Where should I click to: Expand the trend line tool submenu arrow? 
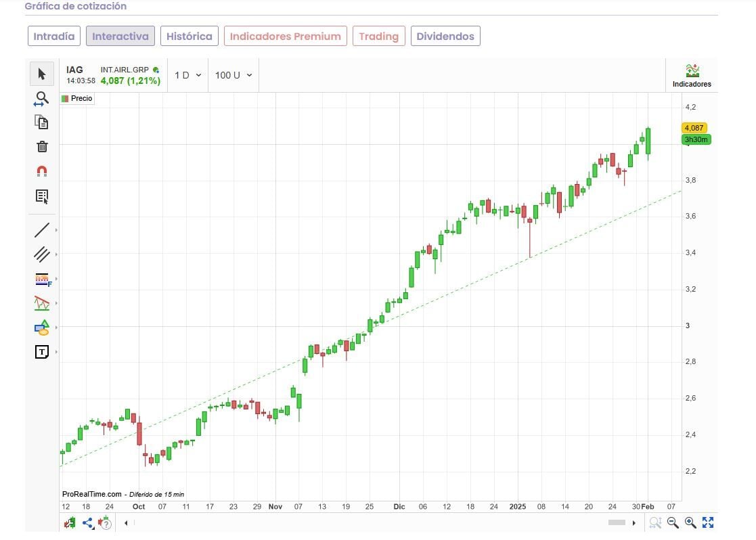[56, 230]
